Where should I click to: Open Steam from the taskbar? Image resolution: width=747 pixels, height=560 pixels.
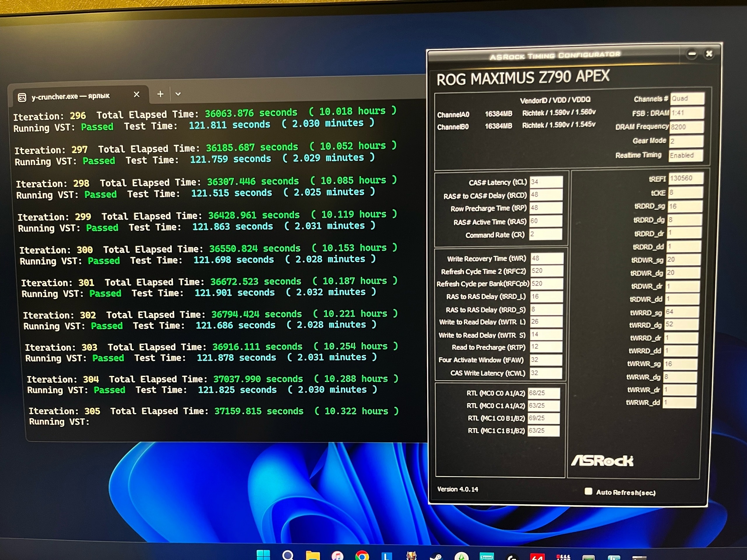click(436, 556)
